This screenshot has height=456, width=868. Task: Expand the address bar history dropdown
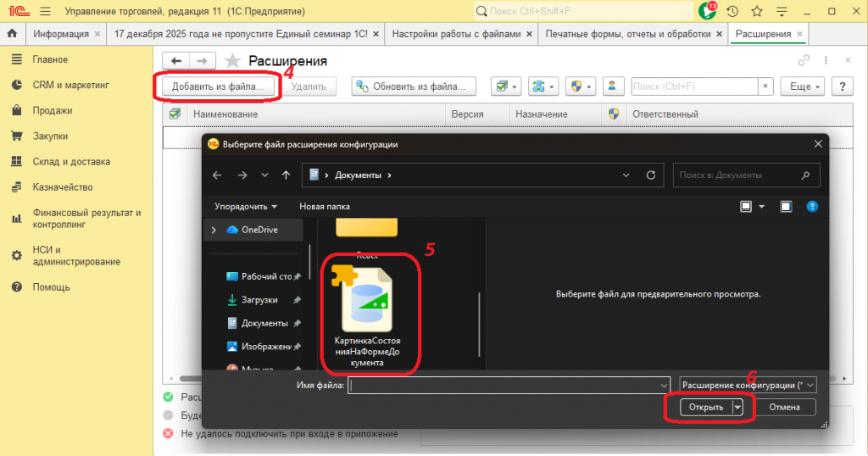tap(626, 175)
